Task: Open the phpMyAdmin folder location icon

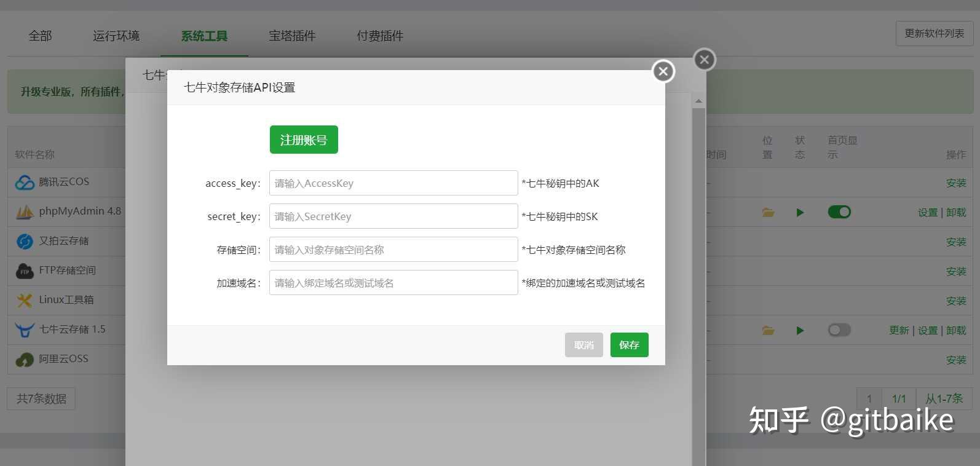Action: [768, 213]
